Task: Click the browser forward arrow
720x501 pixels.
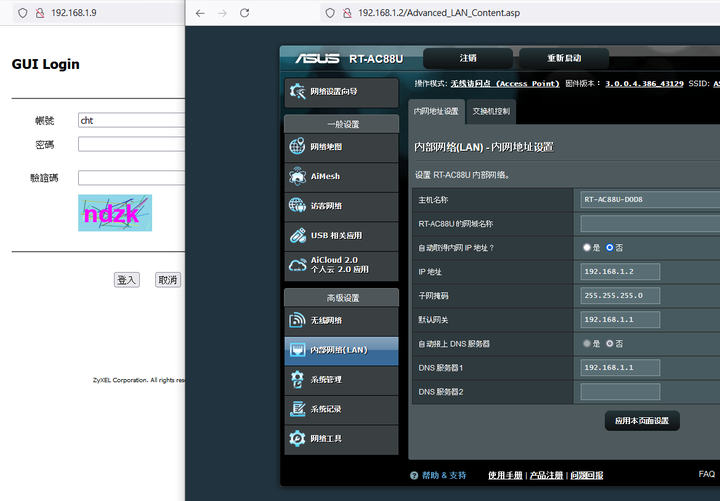Action: pos(222,13)
